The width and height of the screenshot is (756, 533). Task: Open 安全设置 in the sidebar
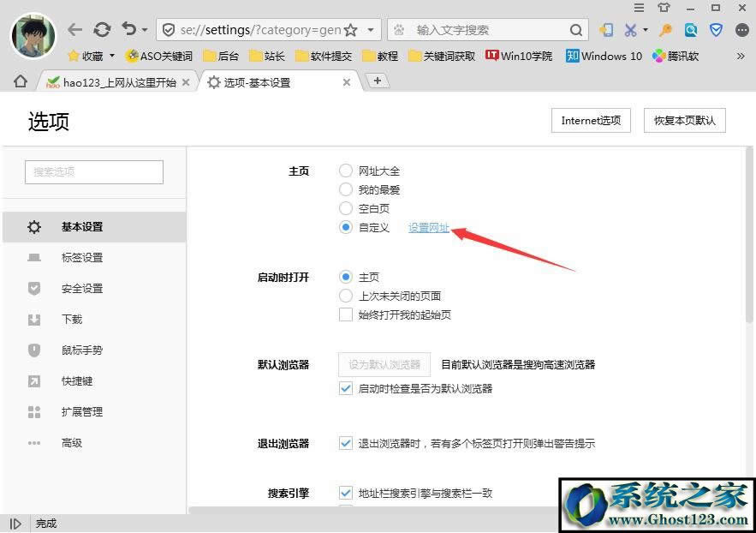coord(82,289)
